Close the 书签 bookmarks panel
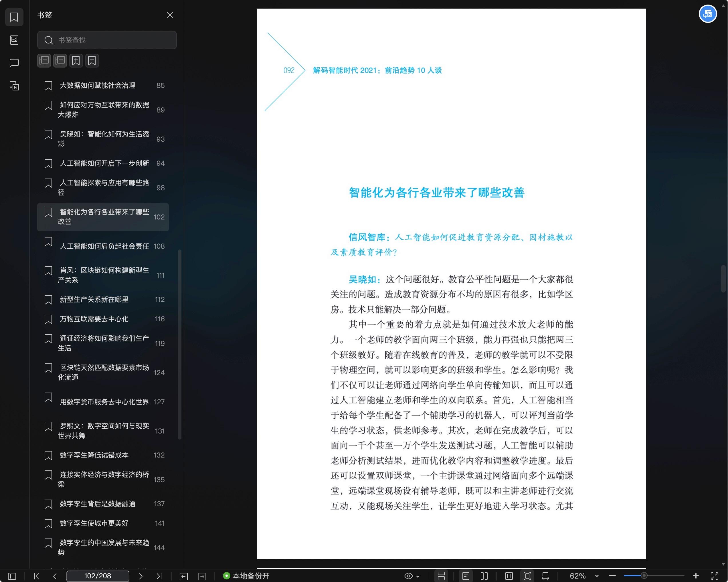The image size is (728, 582). pyautogui.click(x=170, y=15)
